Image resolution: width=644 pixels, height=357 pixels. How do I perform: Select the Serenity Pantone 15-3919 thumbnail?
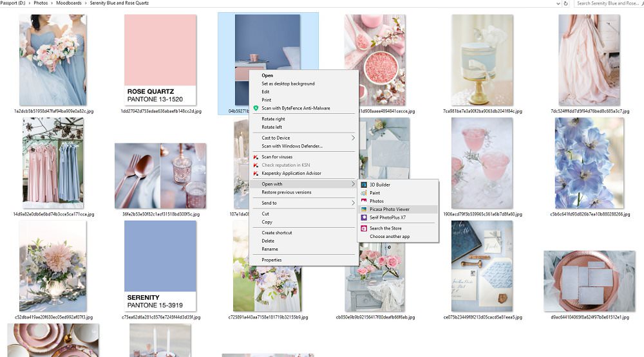(160, 266)
